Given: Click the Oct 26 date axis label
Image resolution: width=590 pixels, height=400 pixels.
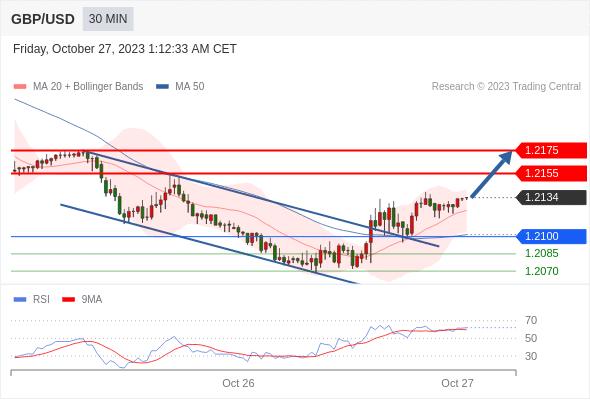Looking at the screenshot, I should [238, 383].
